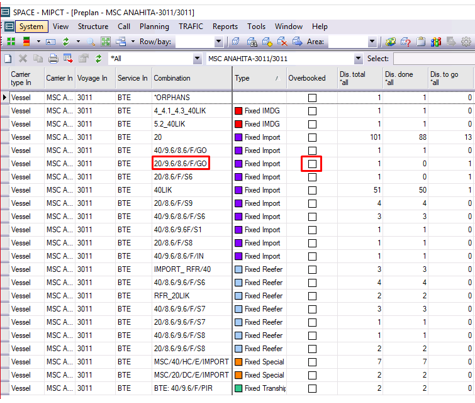
Task: Click the settings gear icon in toolbar
Action: tap(466, 42)
